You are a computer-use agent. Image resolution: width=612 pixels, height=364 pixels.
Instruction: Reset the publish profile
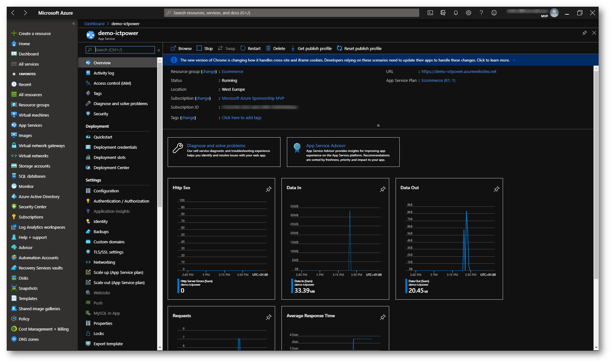pyautogui.click(x=359, y=48)
